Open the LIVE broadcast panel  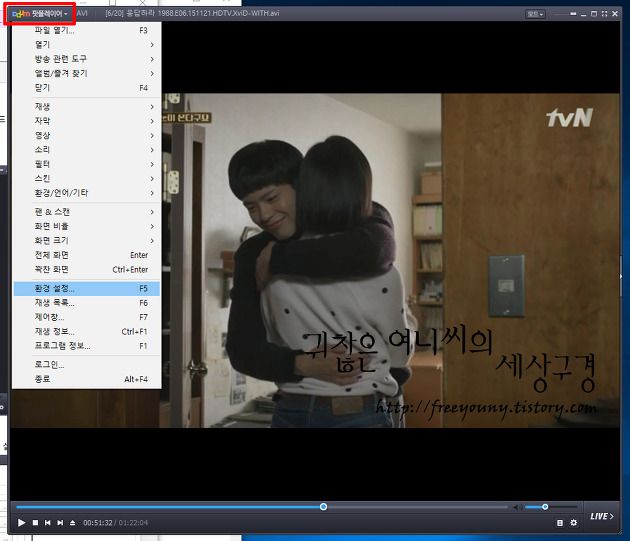pyautogui.click(x=602, y=516)
